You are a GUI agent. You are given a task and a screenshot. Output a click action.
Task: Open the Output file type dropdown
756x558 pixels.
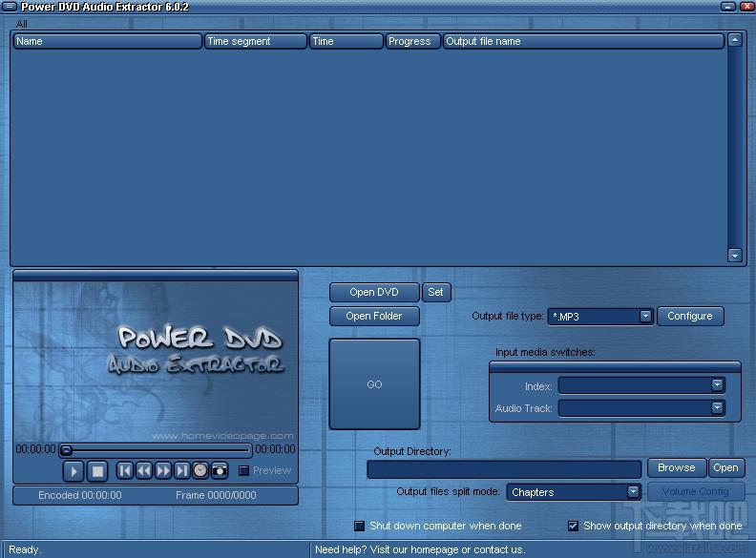click(x=645, y=316)
